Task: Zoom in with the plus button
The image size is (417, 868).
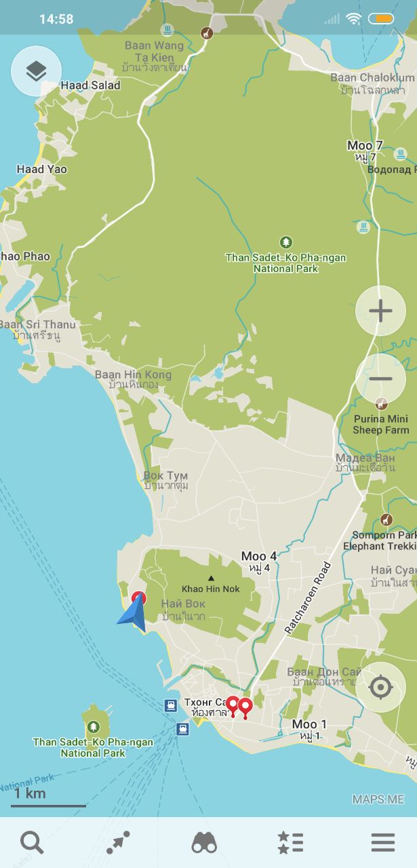Action: tap(380, 311)
